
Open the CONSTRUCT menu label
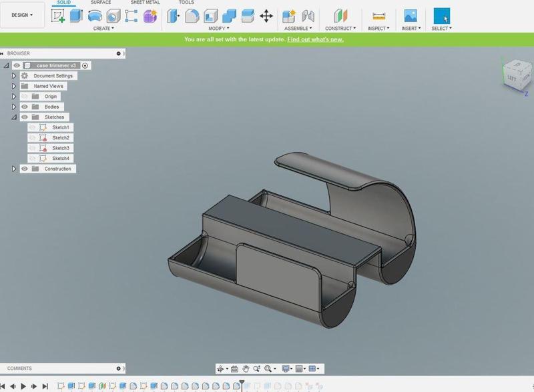[x=340, y=29]
